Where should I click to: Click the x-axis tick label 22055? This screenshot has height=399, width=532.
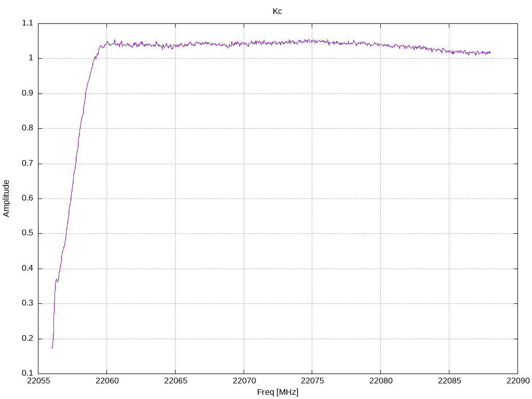(38, 381)
